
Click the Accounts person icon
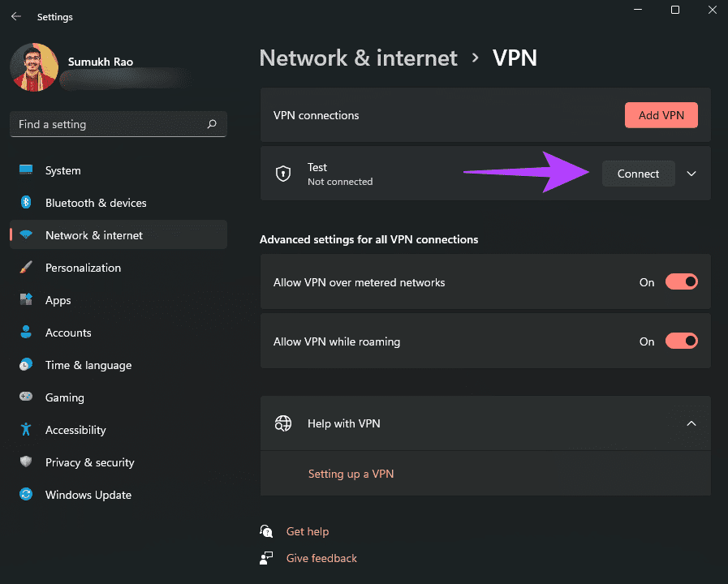[x=26, y=332]
